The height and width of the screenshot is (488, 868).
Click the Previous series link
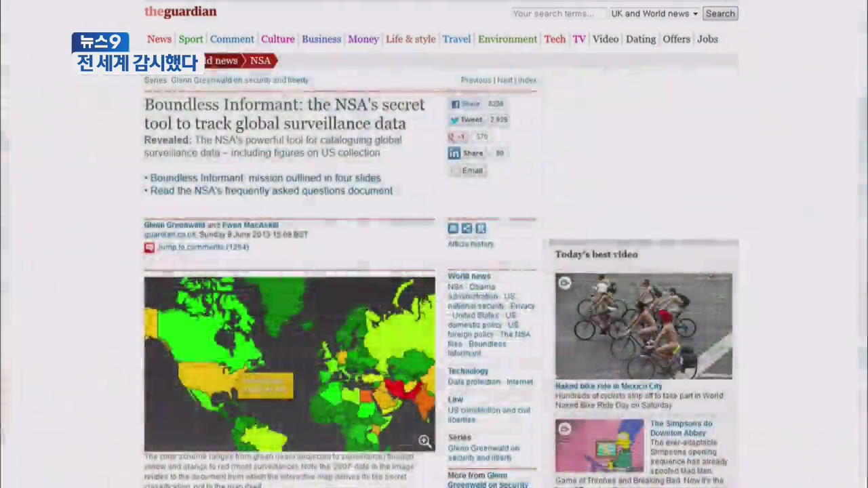(x=476, y=80)
